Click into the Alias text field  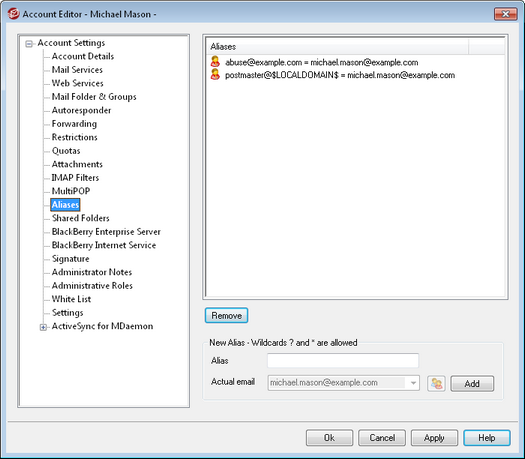point(343,361)
